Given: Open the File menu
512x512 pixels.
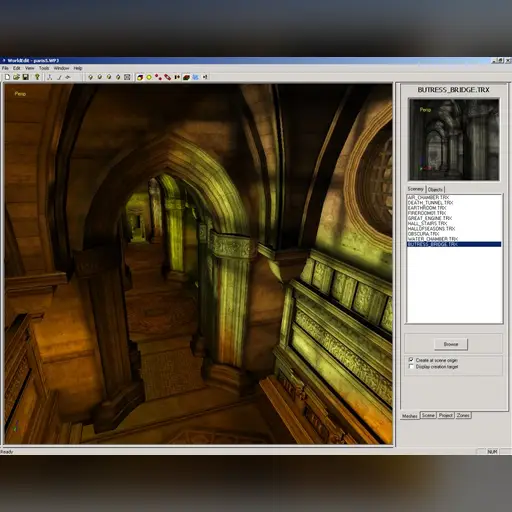Looking at the screenshot, I should (5, 68).
